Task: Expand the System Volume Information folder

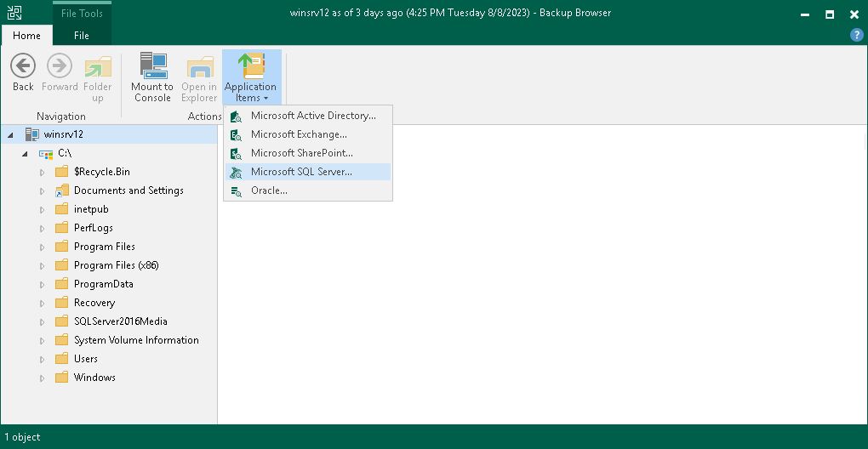Action: pos(42,341)
